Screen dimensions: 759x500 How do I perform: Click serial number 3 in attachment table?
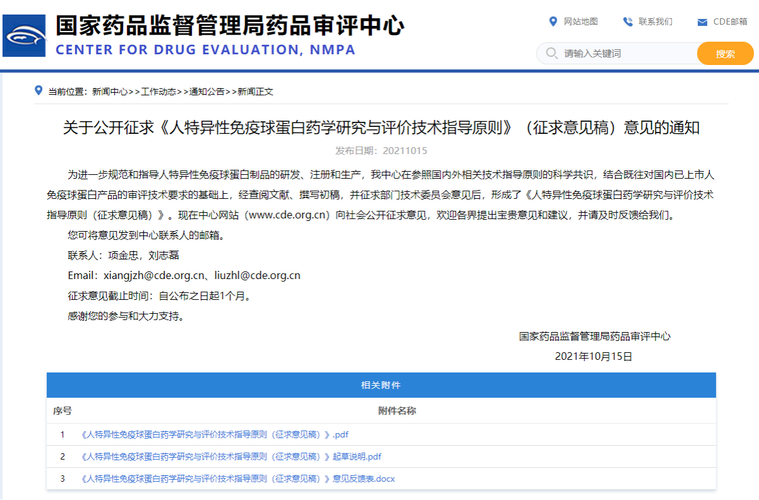(x=62, y=479)
